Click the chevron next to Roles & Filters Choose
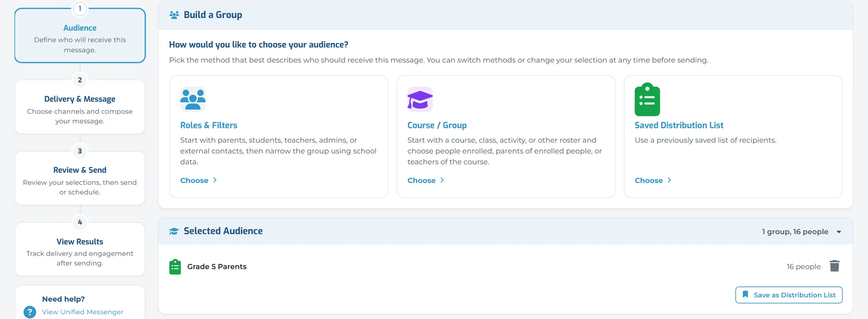Screen dimensions: 868x319 [215, 180]
